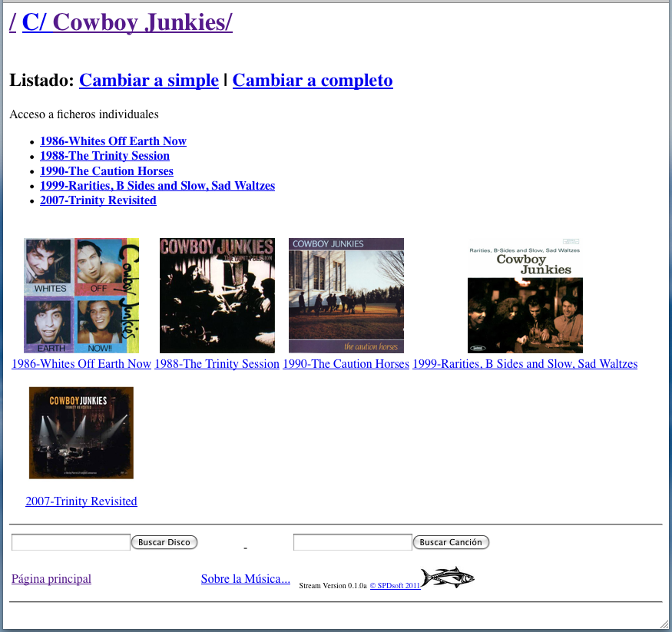The image size is (672, 632).
Task: Open the Sobre la Música... link
Action: pos(246,579)
